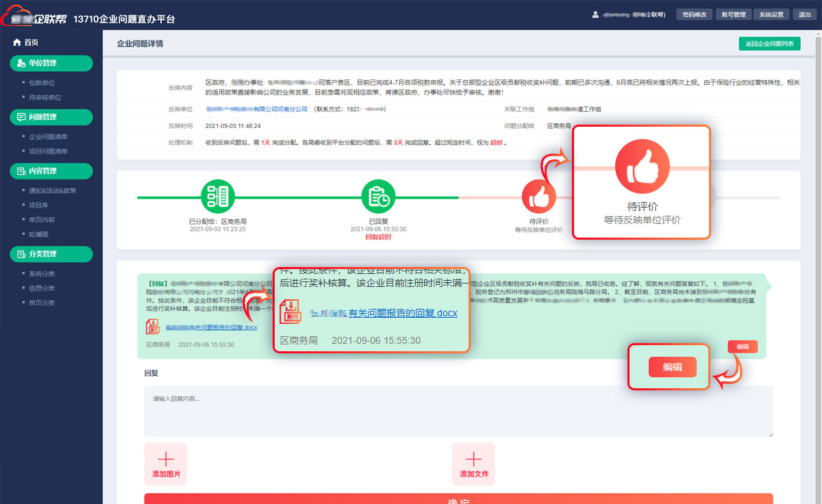Click the user avatar icon in header
Viewport: 822px width, 504px height.
pyautogui.click(x=595, y=14)
